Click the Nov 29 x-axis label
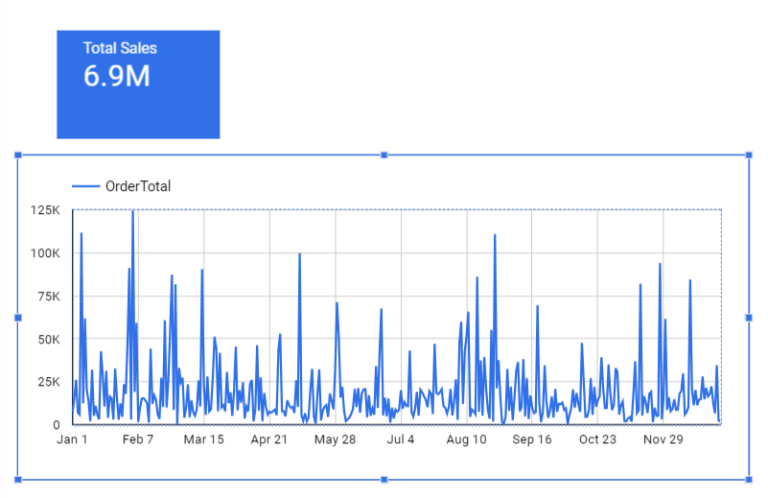 pos(663,439)
